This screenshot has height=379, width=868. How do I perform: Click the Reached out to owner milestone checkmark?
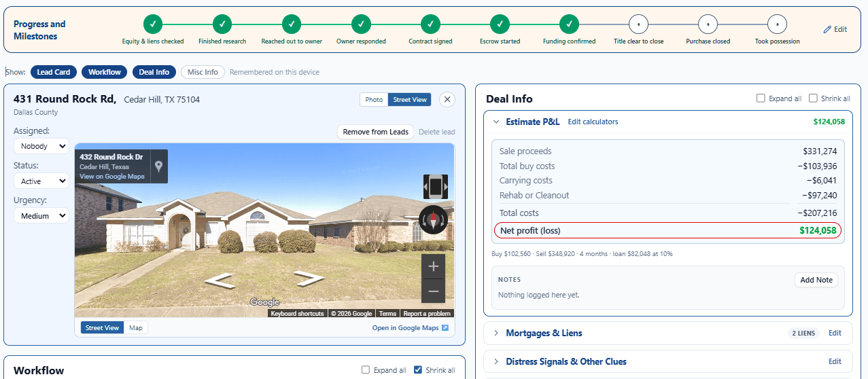pos(292,24)
